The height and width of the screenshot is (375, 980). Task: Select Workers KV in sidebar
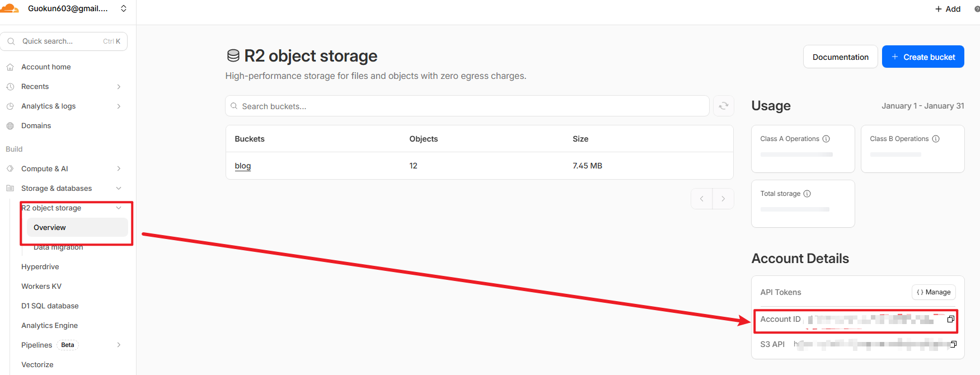click(x=41, y=287)
